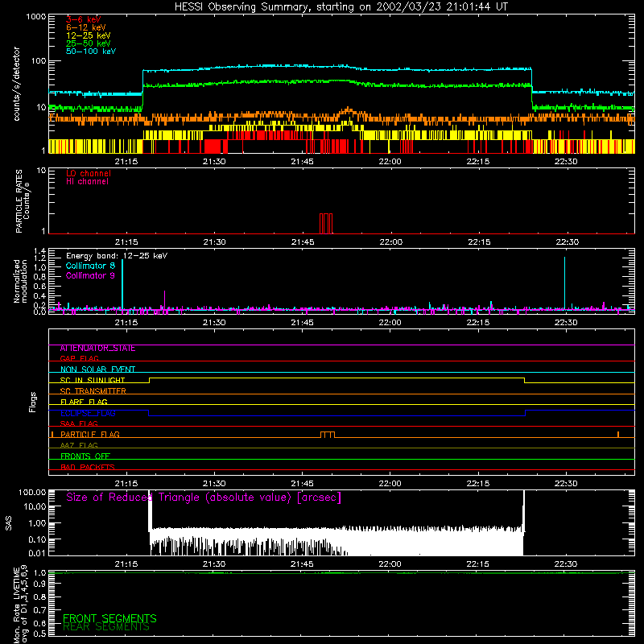Click the 21:45 tick under the counts panel
The width and height of the screenshot is (644, 644).
[x=302, y=162]
